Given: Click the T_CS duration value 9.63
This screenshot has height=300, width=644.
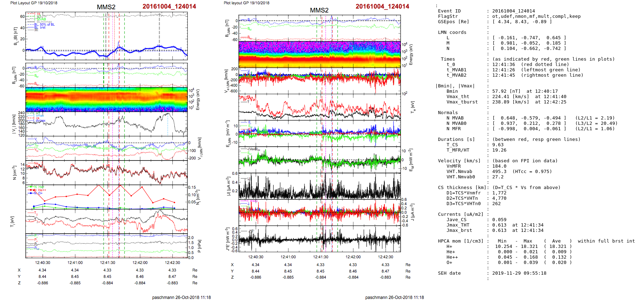Looking at the screenshot, I should pyautogui.click(x=498, y=145).
